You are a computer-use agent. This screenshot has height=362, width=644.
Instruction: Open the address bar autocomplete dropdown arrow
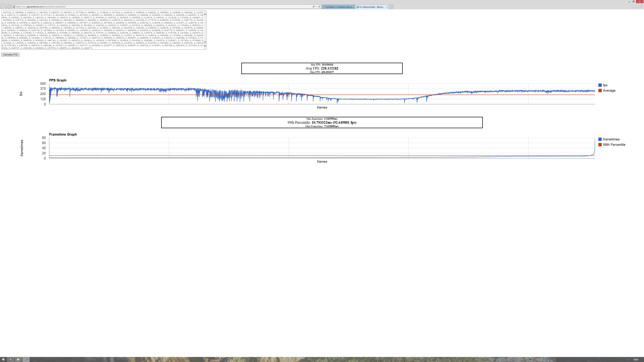click(x=316, y=7)
